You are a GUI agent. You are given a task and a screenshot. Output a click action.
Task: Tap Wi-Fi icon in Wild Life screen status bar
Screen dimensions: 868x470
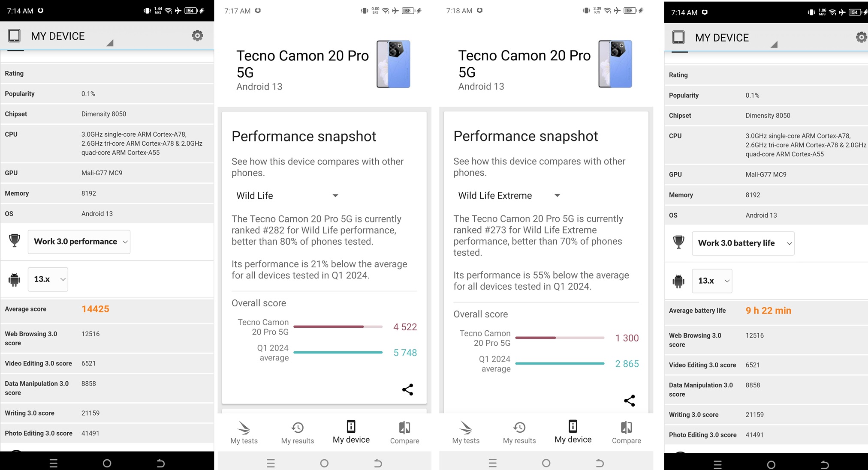386,11
